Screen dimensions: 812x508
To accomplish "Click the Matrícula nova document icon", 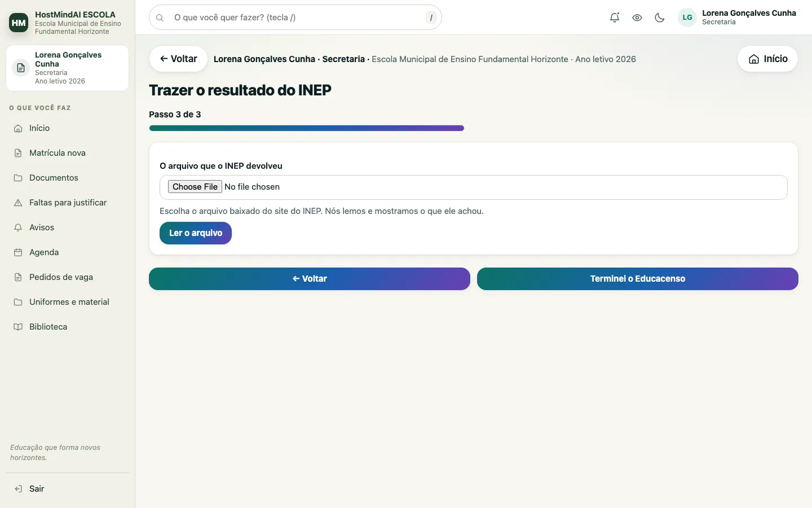I will pos(18,153).
